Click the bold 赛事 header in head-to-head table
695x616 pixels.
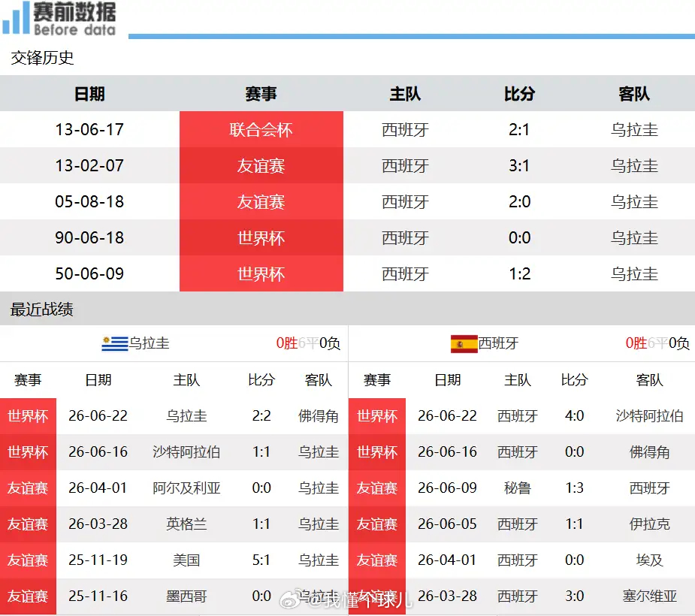click(261, 94)
